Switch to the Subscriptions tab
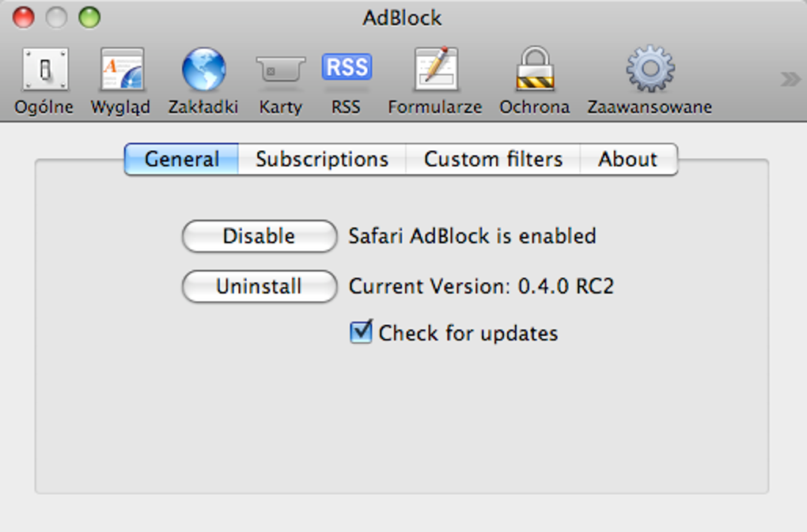The width and height of the screenshot is (807, 532). [x=322, y=159]
